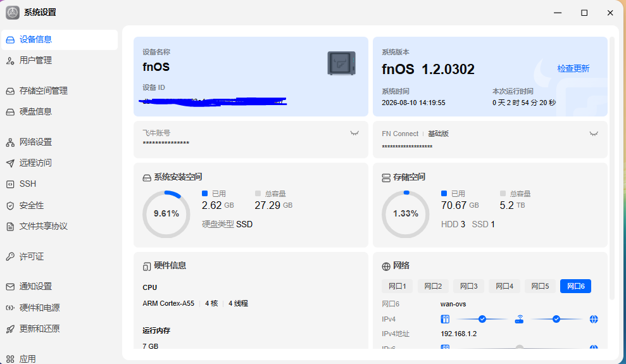626x364 pixels.
Task: Click the 系统安装空间 disk icon
Action: click(147, 178)
